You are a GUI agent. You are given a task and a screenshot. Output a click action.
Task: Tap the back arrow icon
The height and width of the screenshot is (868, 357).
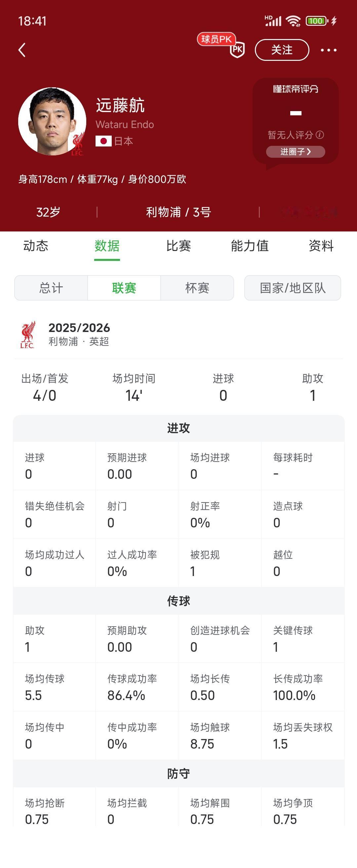(22, 50)
